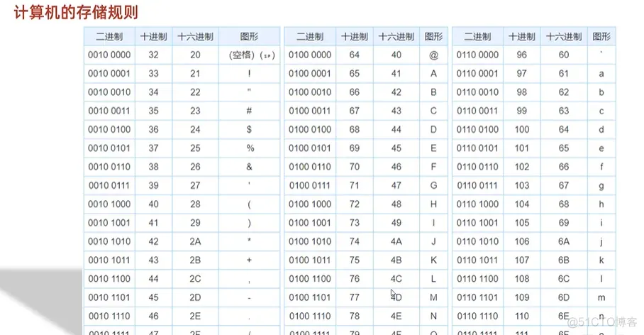Screen dimensions: 644x335
Task: Select the uppercase M character cell
Action: [x=434, y=297]
